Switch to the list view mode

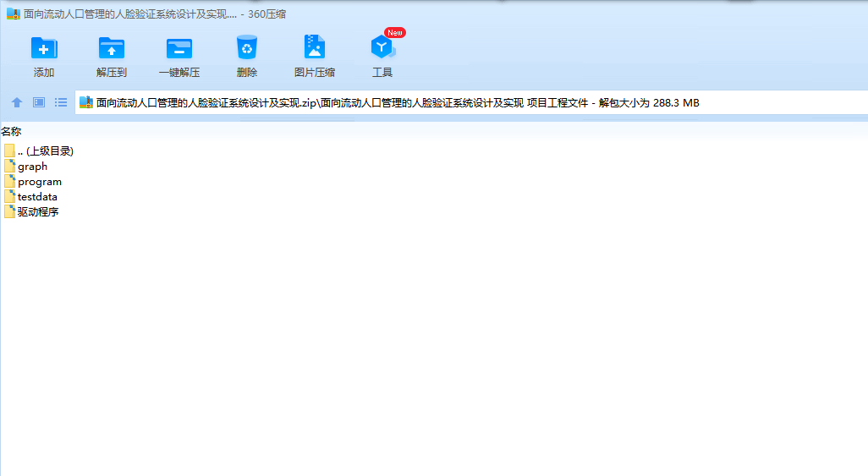61,102
